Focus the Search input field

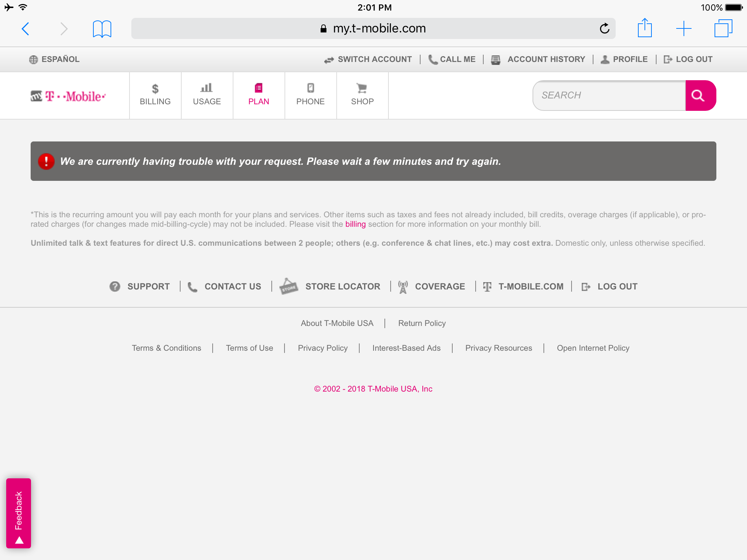(x=609, y=95)
